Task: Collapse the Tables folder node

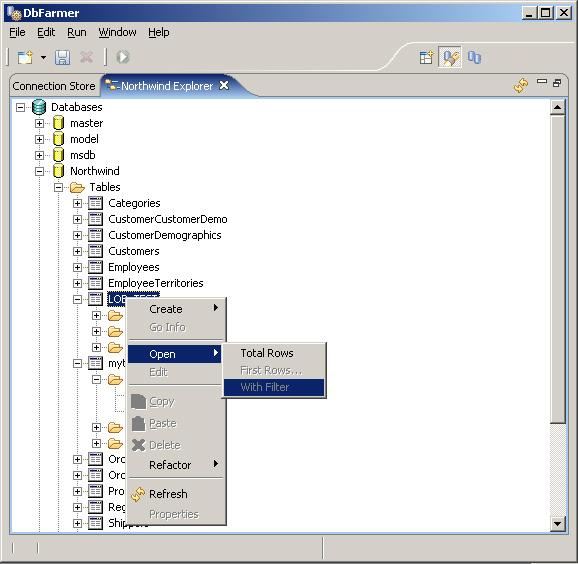Action: click(x=58, y=187)
